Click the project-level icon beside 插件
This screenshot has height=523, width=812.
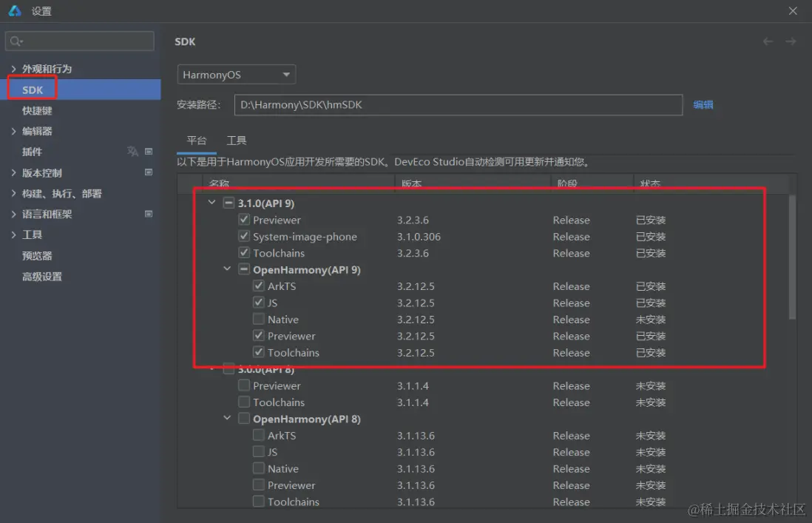point(149,151)
